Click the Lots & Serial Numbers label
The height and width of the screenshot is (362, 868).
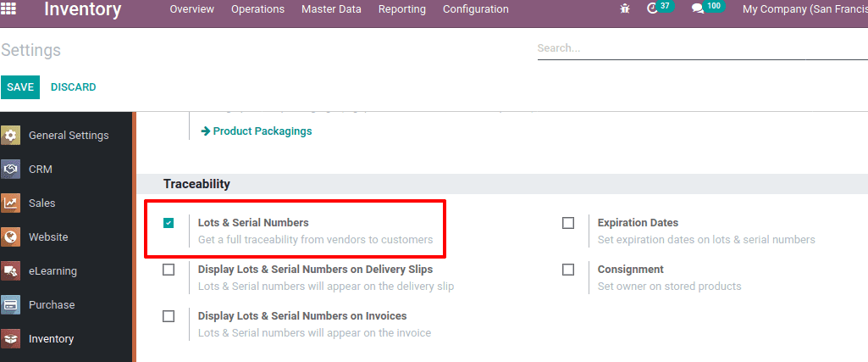tap(253, 223)
